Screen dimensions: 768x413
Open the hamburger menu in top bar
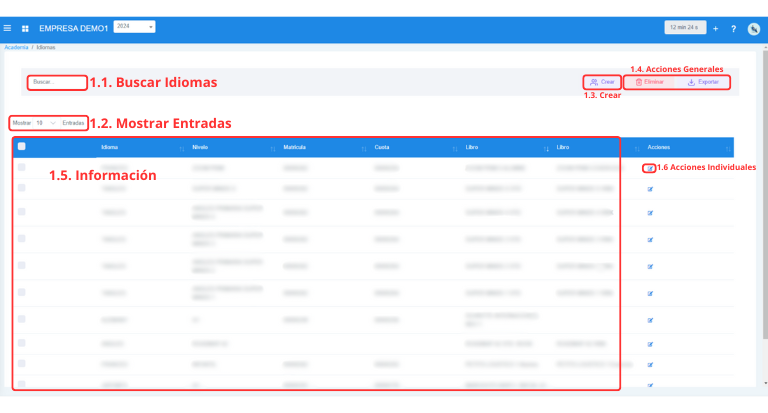tap(8, 28)
